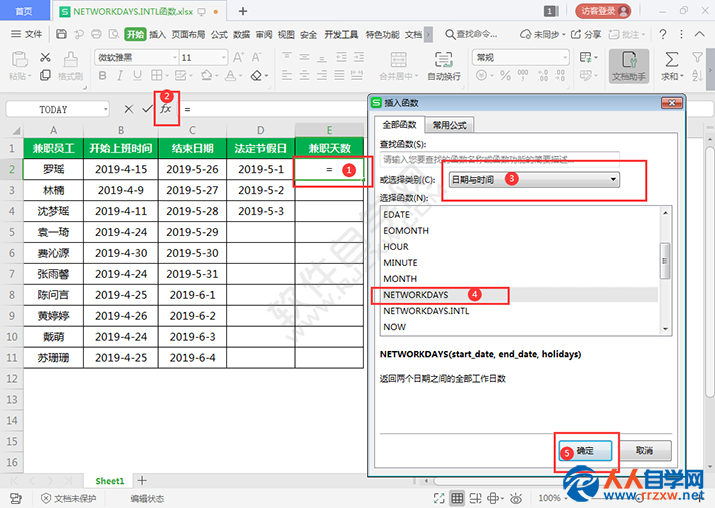
Task: Confirm formula entry with check icon
Action: [x=147, y=109]
